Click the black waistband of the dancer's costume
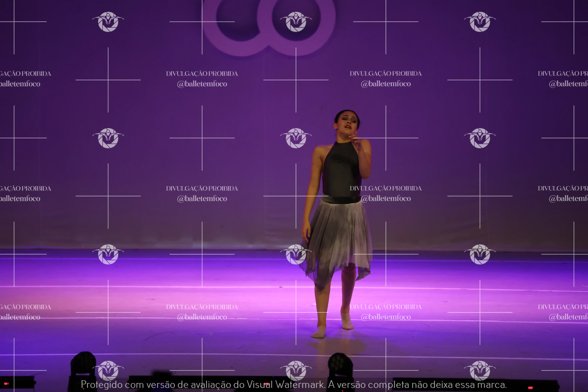 pyautogui.click(x=341, y=200)
